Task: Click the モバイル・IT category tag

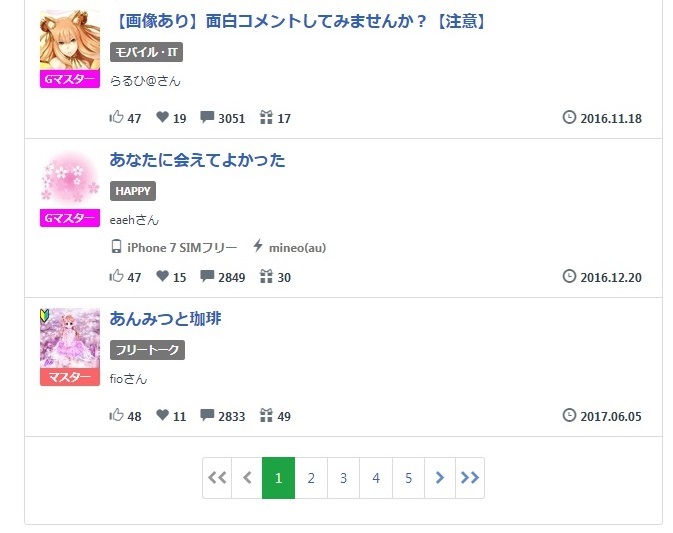Action: (x=146, y=52)
